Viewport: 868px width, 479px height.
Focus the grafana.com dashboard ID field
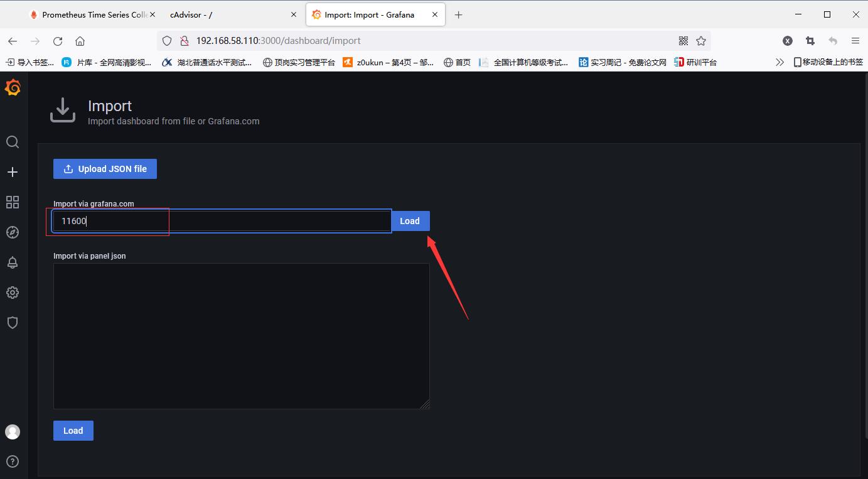pyautogui.click(x=222, y=221)
